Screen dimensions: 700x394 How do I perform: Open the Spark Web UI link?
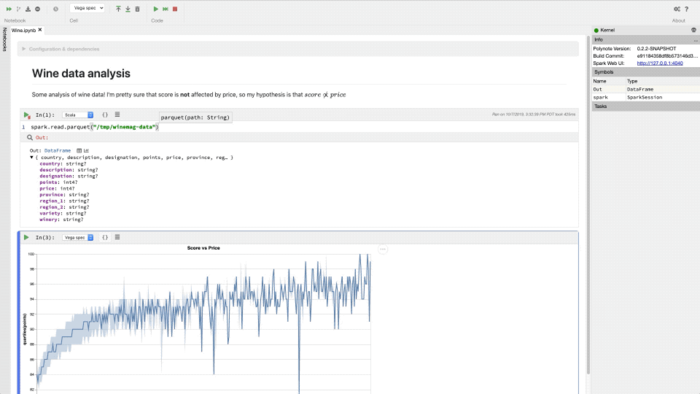click(x=660, y=63)
